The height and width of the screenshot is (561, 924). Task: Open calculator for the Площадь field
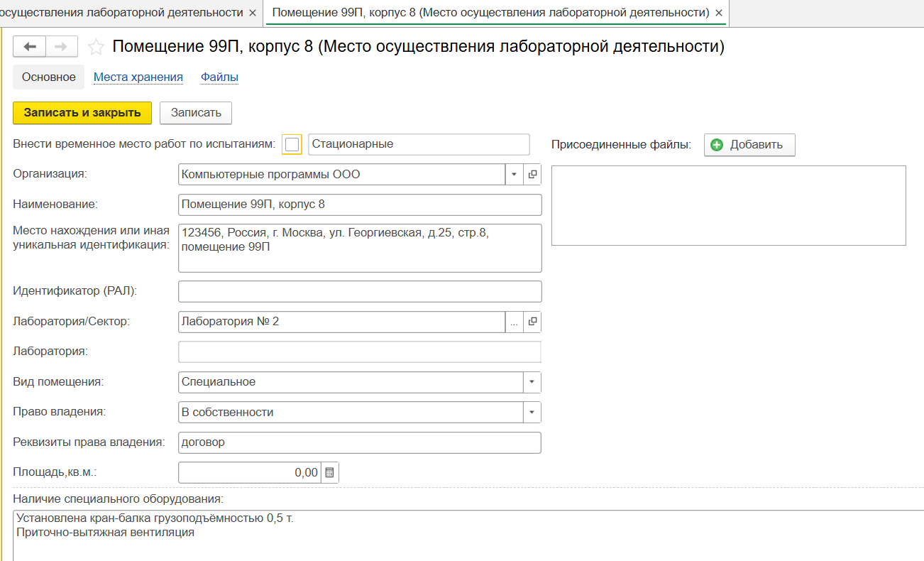[x=330, y=473]
